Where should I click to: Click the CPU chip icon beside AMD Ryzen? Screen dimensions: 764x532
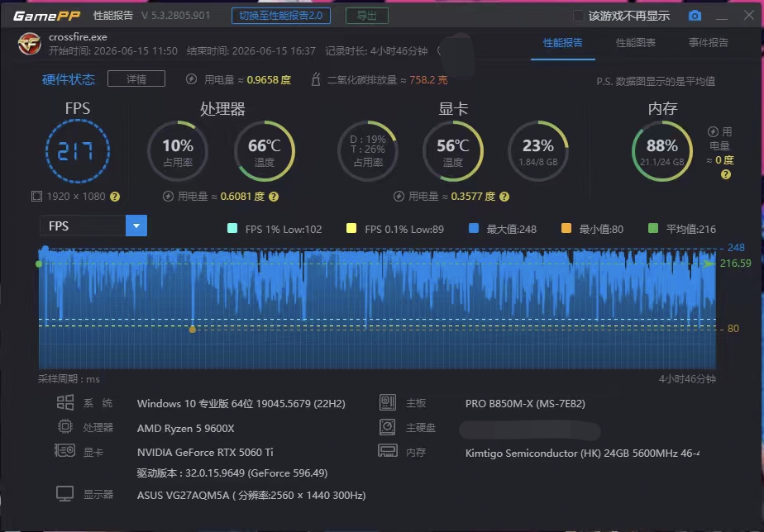[x=64, y=426]
